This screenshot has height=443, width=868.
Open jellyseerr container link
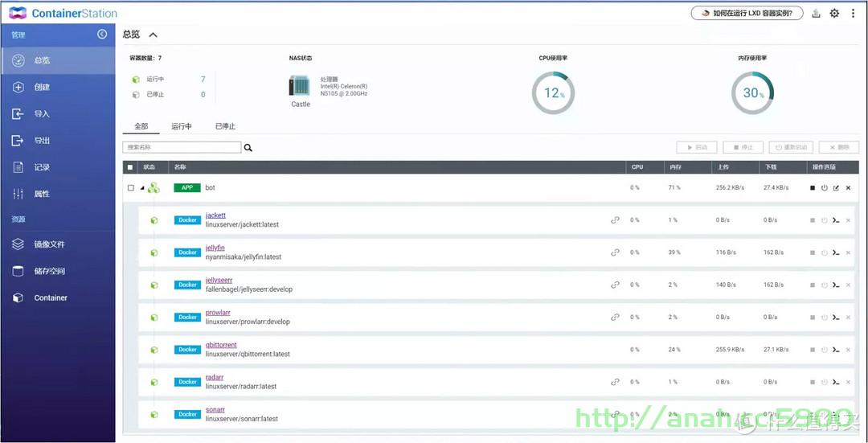219,281
